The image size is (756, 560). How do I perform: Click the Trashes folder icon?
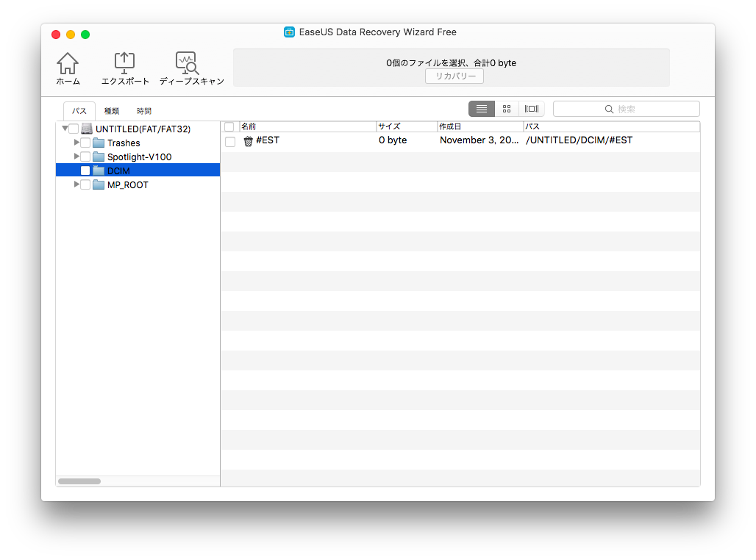(x=99, y=143)
